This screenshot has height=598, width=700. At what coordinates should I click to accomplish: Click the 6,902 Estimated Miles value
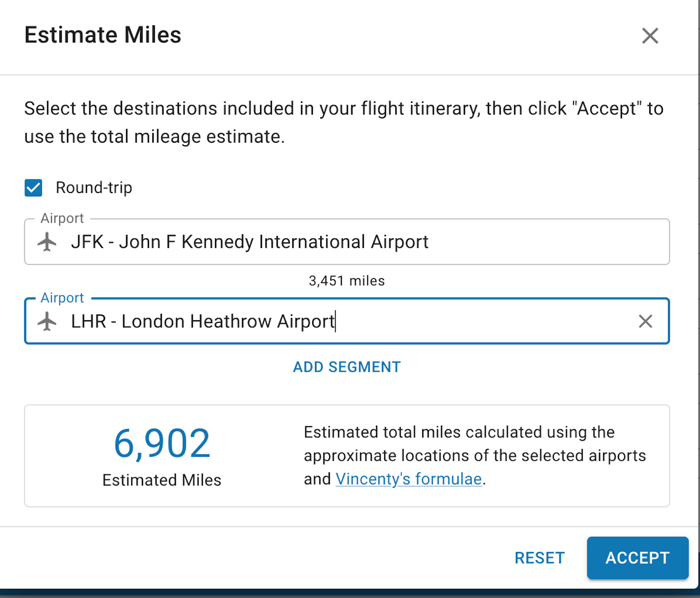coord(162,443)
